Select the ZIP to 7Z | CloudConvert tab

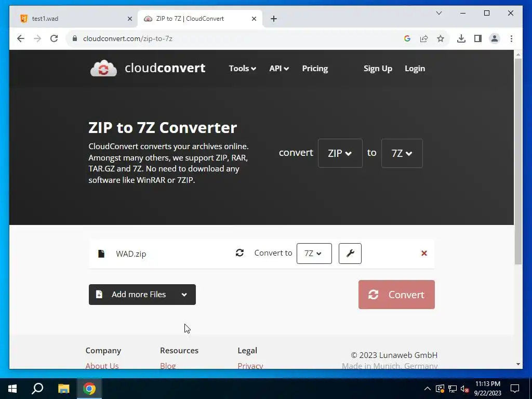[x=200, y=19]
